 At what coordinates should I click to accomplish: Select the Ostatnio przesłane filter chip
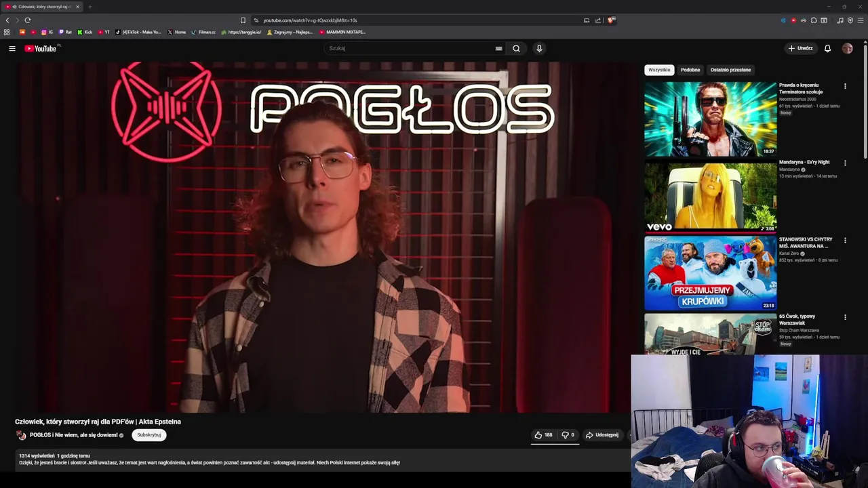pyautogui.click(x=730, y=70)
